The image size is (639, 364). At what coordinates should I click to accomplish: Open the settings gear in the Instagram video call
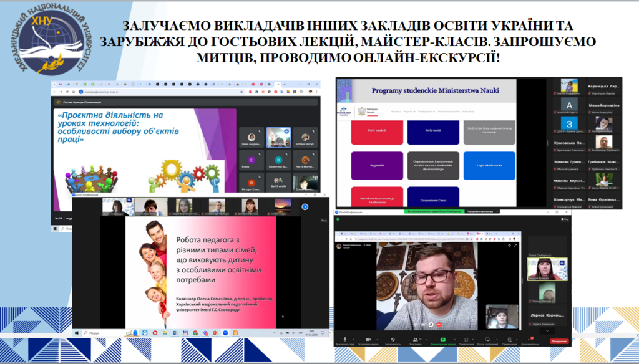509,246
